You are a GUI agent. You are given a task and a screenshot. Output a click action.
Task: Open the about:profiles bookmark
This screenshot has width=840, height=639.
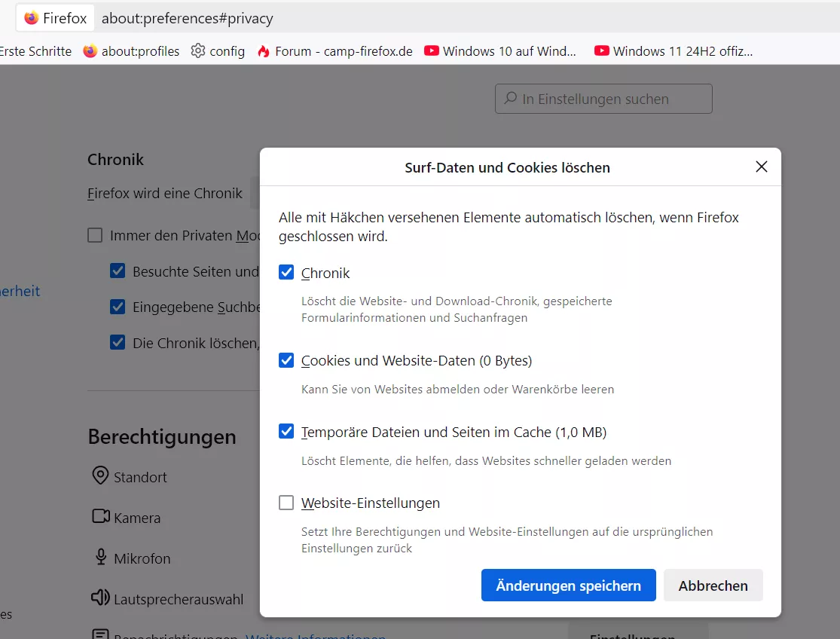click(132, 51)
